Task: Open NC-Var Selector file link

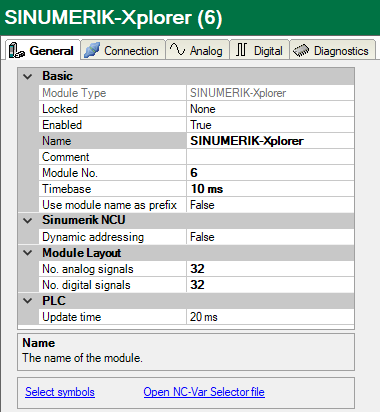Action: point(204,392)
